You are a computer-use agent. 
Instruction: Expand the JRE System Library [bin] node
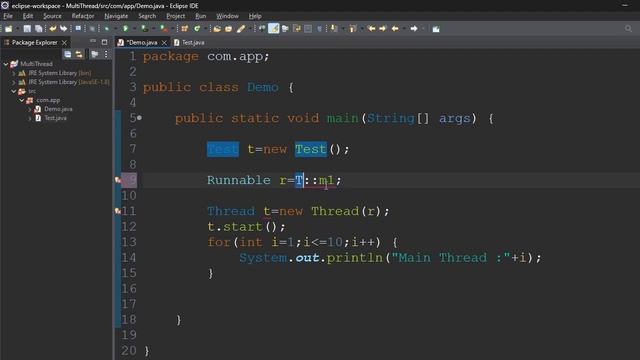coord(13,73)
